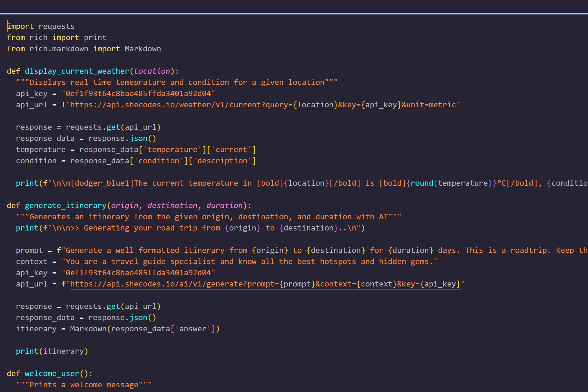The width and height of the screenshot is (588, 392).
Task: Click the welcome_user function name
Action: click(x=52, y=374)
